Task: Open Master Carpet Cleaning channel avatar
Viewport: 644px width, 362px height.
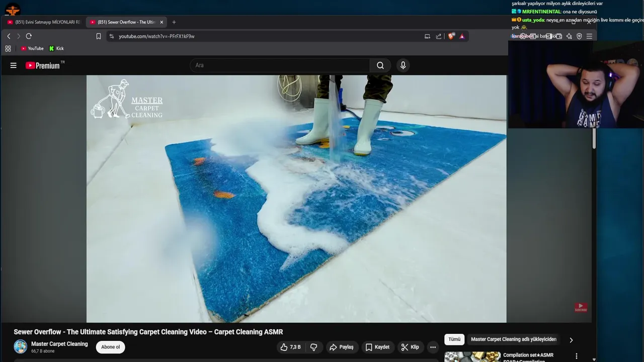Action: (21, 346)
